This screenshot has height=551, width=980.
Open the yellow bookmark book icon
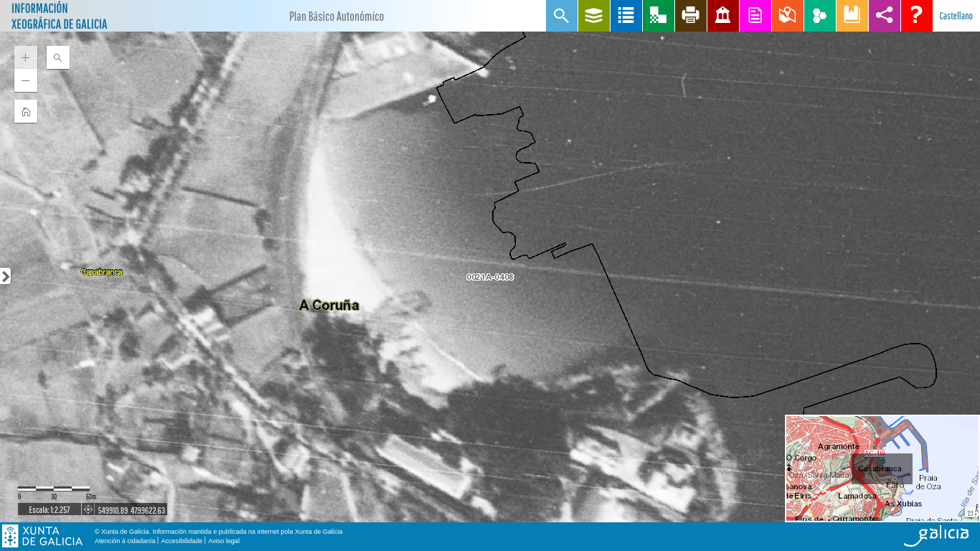pos(852,16)
